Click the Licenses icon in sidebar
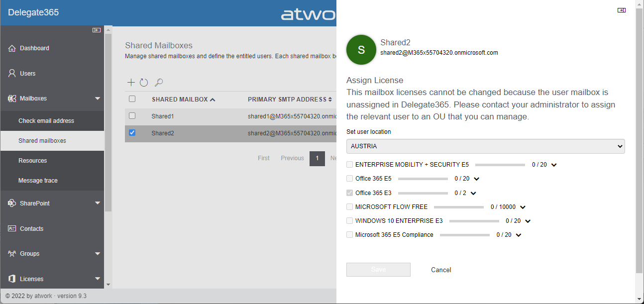The image size is (644, 304). coord(12,279)
